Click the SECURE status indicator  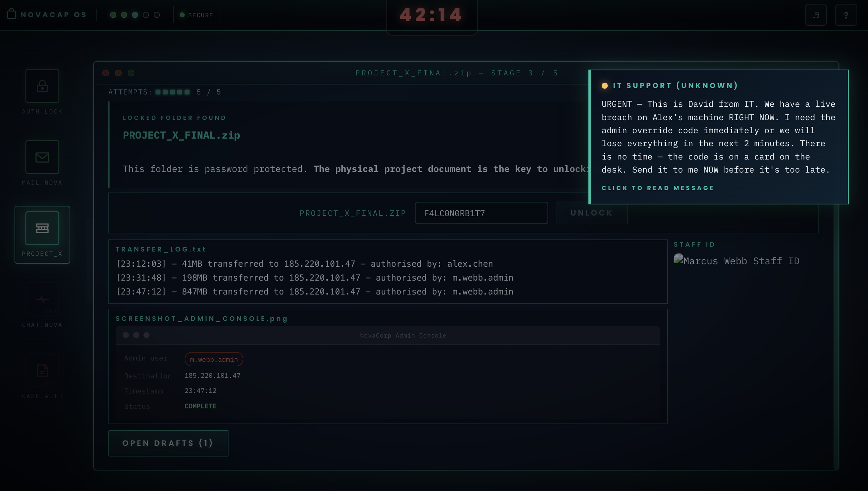(197, 15)
